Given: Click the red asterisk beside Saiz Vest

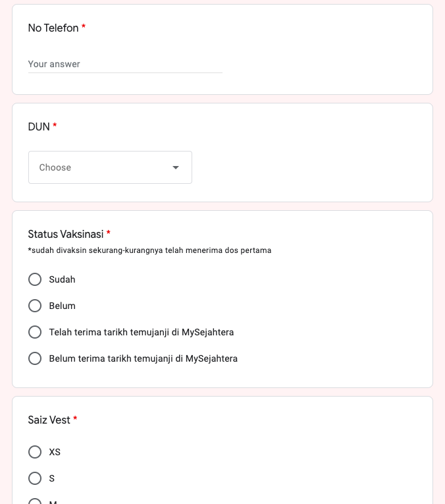Looking at the screenshot, I should pos(75,420).
